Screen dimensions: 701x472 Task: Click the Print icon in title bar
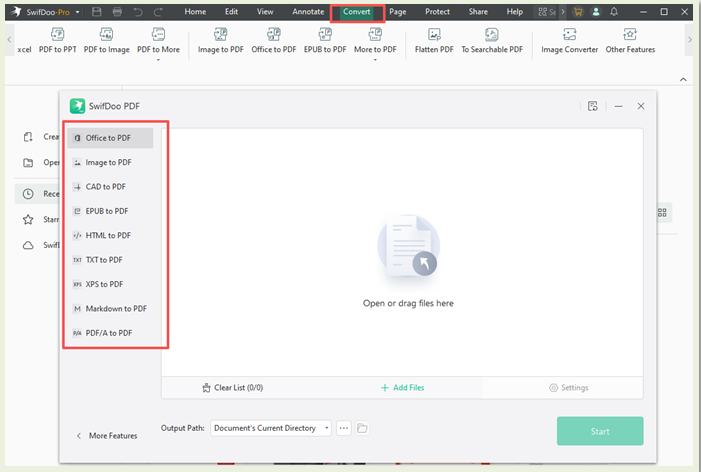117,12
